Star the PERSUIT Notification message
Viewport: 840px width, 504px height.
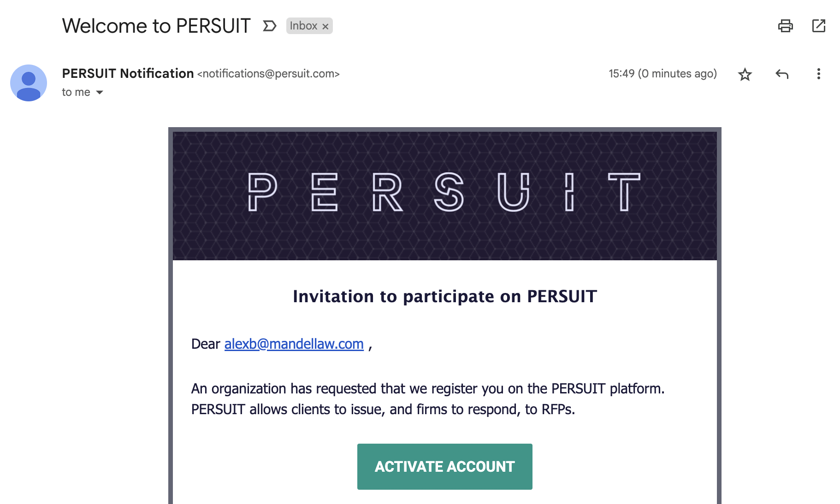point(745,74)
